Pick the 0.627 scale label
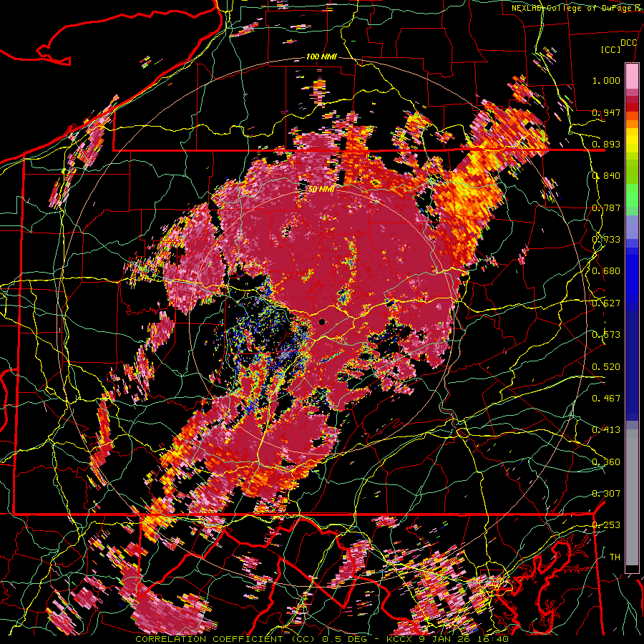Viewport: 644px width, 644px height. [606, 303]
